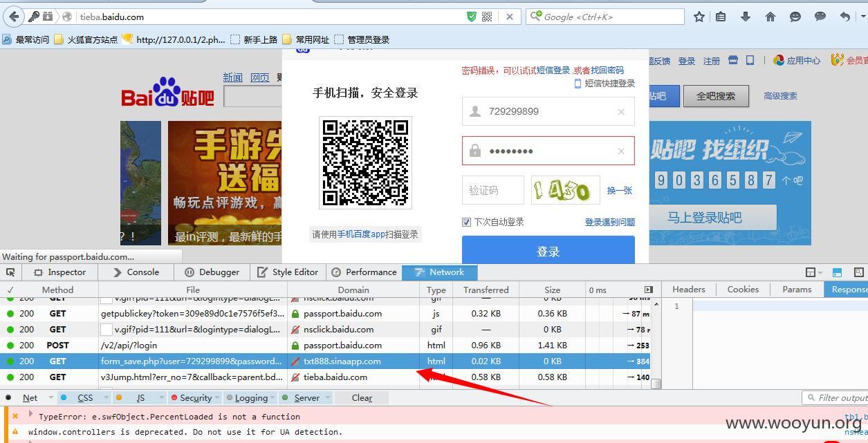Viewport: 868px width, 443px height.
Task: Click the shop icon in Tieba header
Action: pos(733,61)
